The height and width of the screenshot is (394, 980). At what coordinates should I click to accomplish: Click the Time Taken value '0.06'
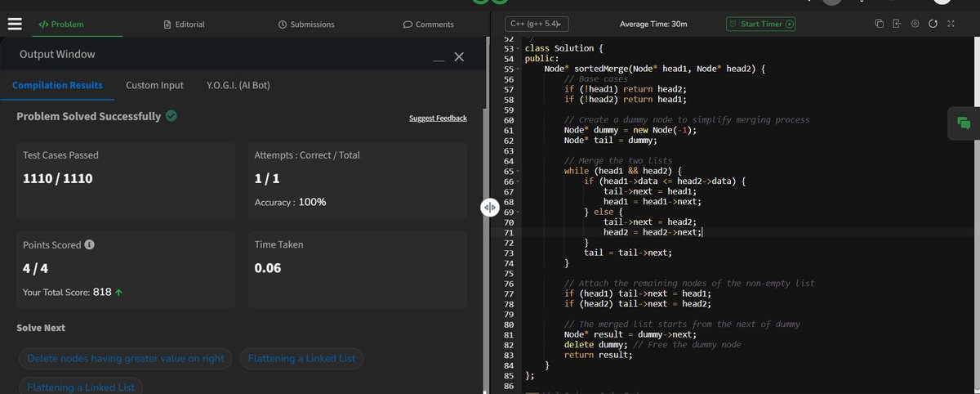coord(268,268)
